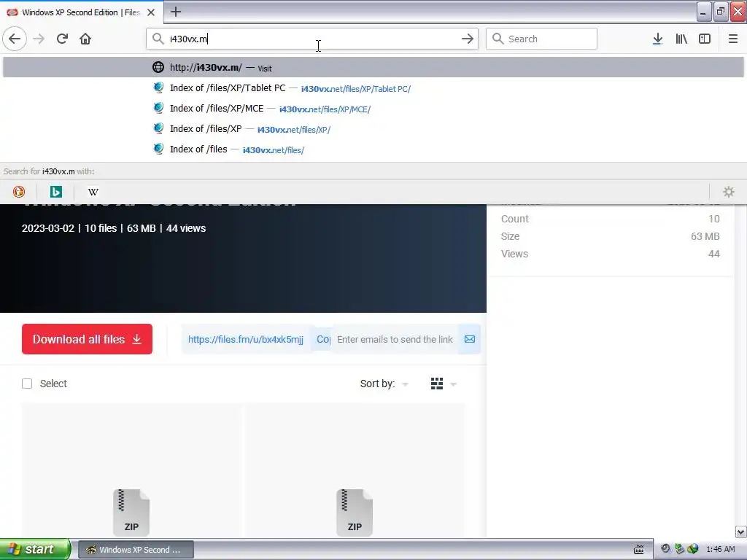Click the address bar text field

pos(312,39)
